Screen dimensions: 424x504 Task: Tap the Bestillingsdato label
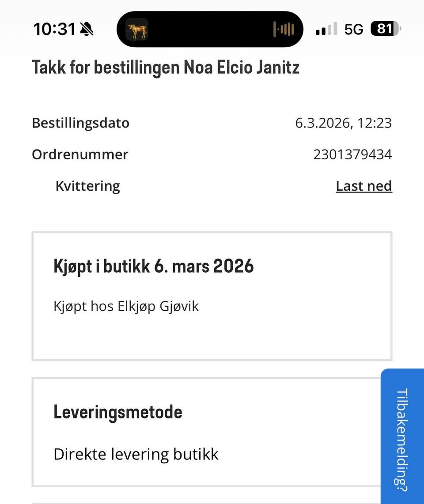pyautogui.click(x=81, y=123)
